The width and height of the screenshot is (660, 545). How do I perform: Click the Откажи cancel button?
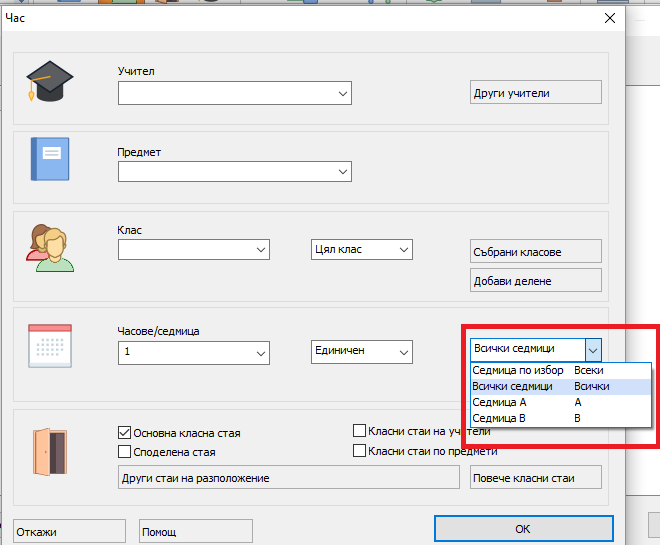point(70,530)
